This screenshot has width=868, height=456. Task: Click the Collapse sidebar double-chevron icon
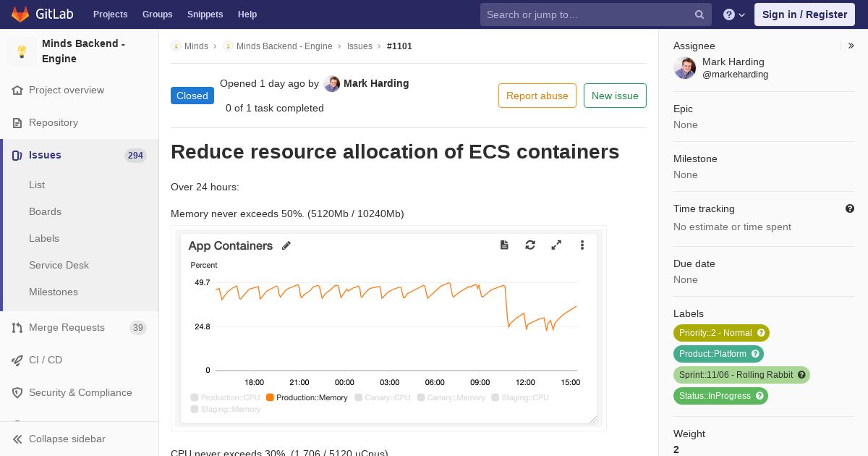17,439
